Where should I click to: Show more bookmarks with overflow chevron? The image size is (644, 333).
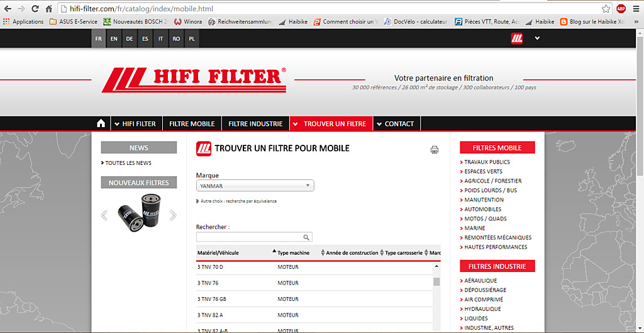pyautogui.click(x=636, y=22)
